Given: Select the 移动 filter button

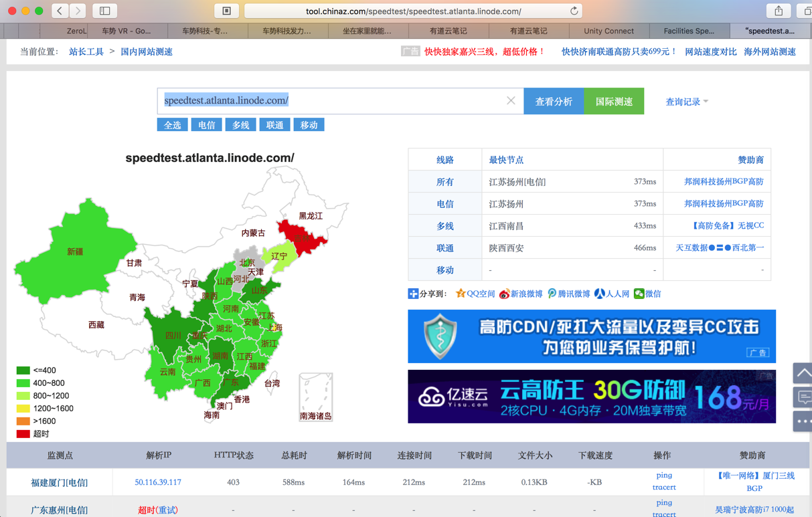Looking at the screenshot, I should tap(309, 125).
